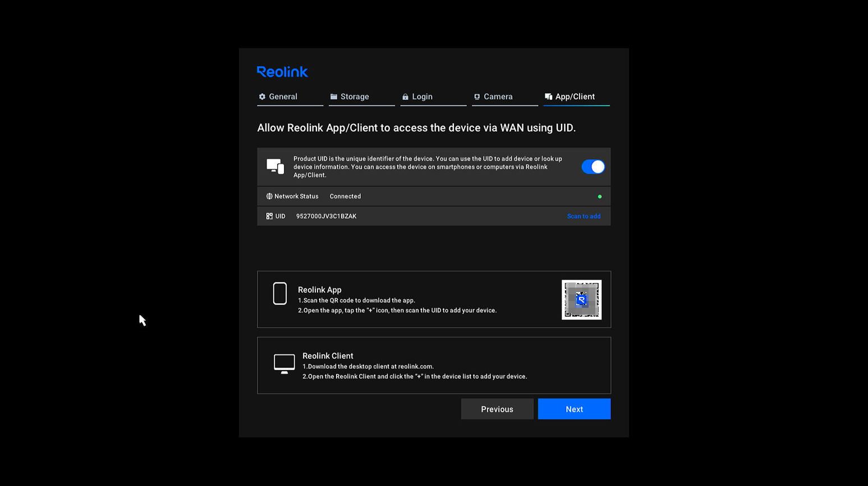Click the 'Download the desktop client at reolink.com' line

[368, 367]
